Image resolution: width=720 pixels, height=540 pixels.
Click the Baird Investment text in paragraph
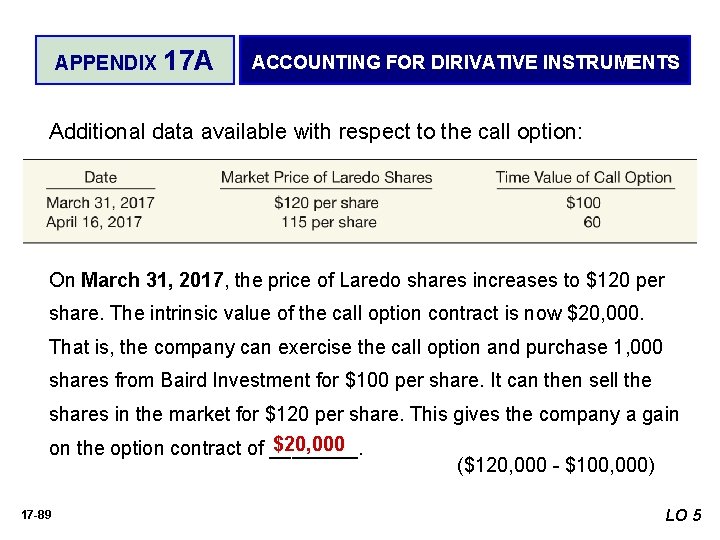tap(236, 380)
